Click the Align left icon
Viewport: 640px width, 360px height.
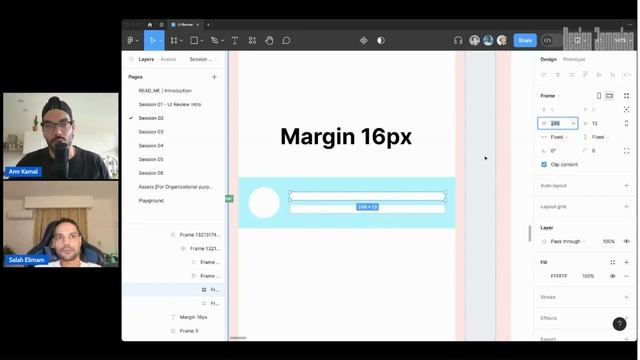click(544, 75)
